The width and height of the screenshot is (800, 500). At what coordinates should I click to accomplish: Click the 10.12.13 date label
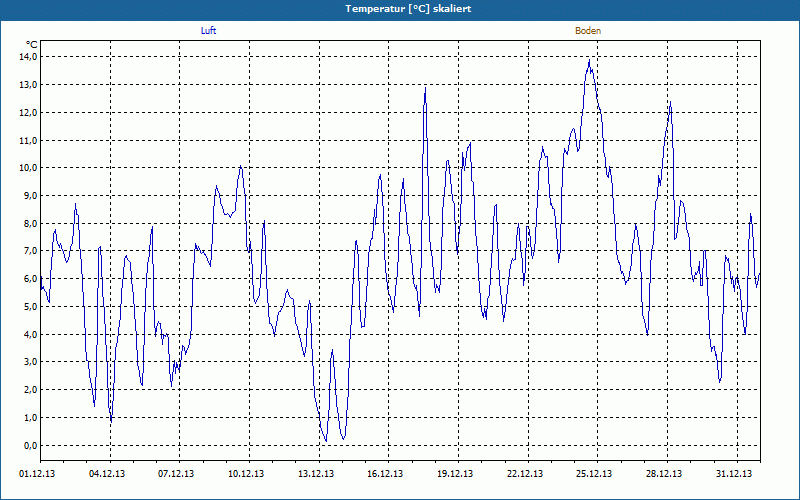pyautogui.click(x=246, y=473)
